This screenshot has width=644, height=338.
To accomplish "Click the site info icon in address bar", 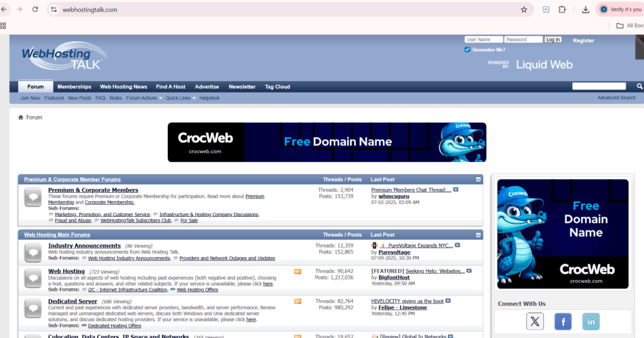I will (x=54, y=9).
